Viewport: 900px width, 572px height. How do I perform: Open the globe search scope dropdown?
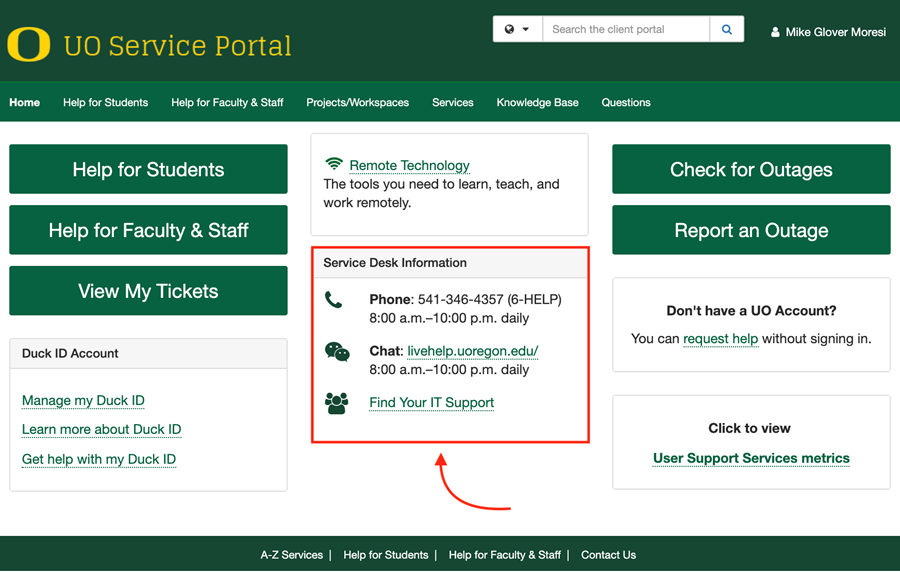pyautogui.click(x=517, y=29)
